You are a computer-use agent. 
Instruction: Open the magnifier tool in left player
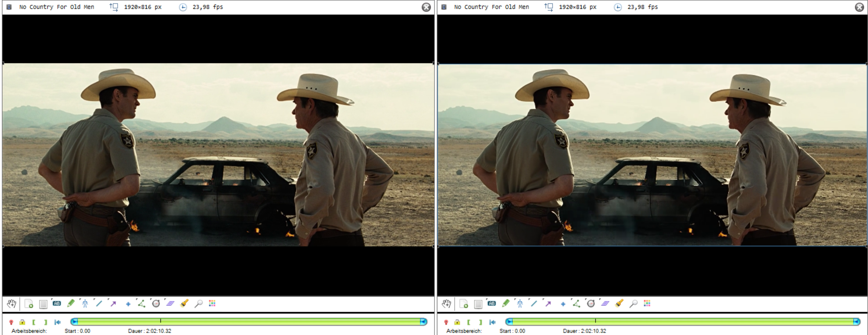pyautogui.click(x=198, y=304)
